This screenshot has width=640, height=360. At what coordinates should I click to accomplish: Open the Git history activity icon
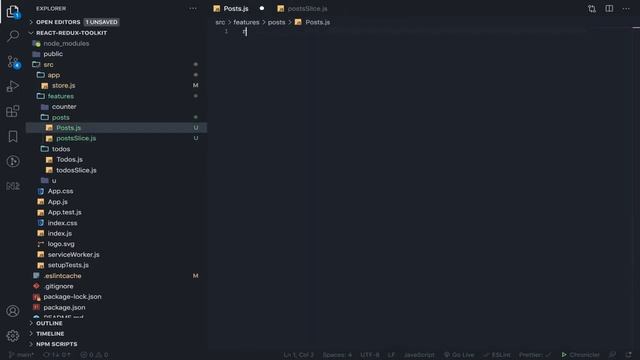tap(13, 161)
